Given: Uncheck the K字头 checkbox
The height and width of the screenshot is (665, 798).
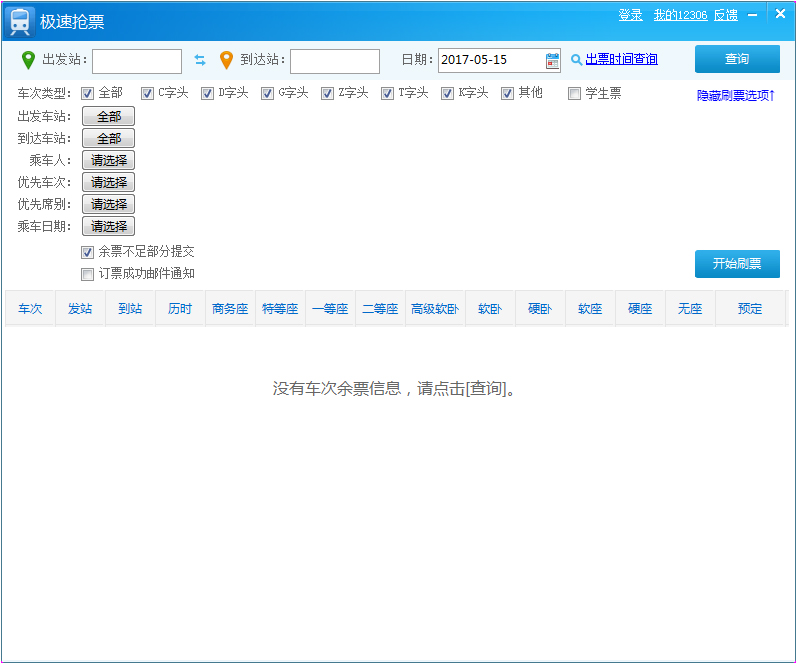Looking at the screenshot, I should (447, 94).
